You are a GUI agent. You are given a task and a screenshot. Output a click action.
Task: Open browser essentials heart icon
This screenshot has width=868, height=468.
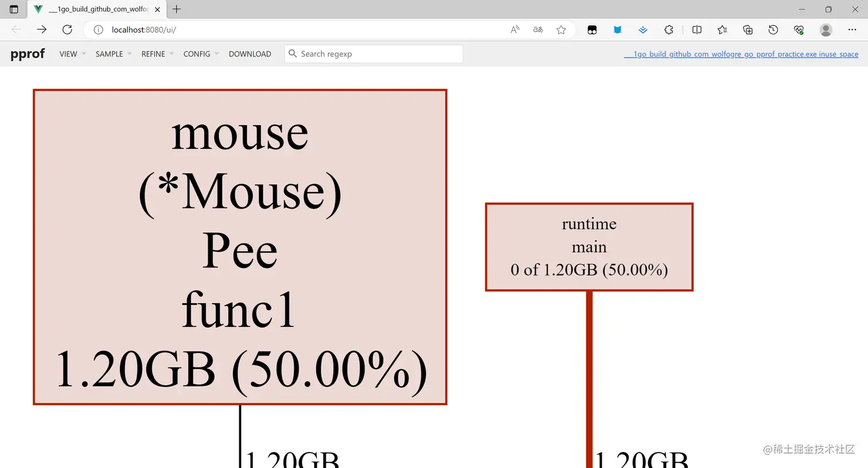tap(799, 30)
